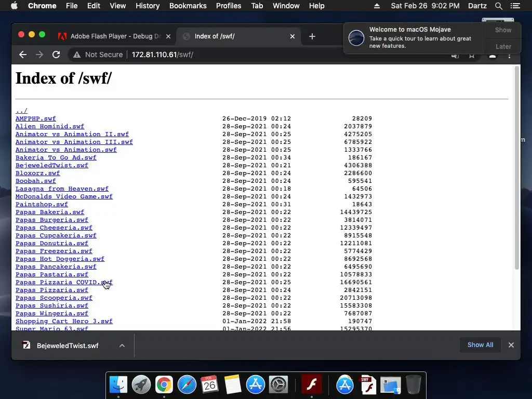532x399 pixels.
Task: Open the Edit menu
Action: tap(94, 6)
